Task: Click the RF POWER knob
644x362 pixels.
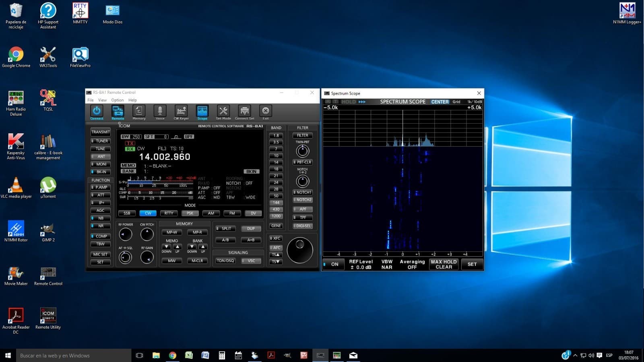Action: [126, 234]
